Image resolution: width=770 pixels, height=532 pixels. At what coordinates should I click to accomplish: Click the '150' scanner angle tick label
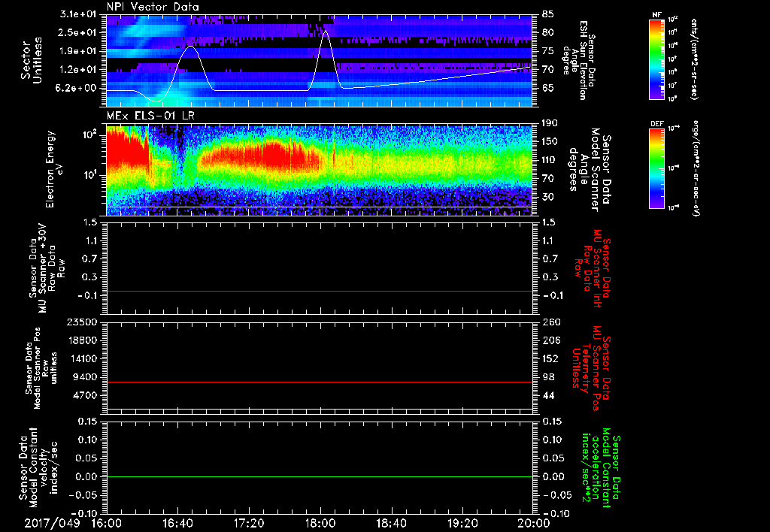point(550,142)
